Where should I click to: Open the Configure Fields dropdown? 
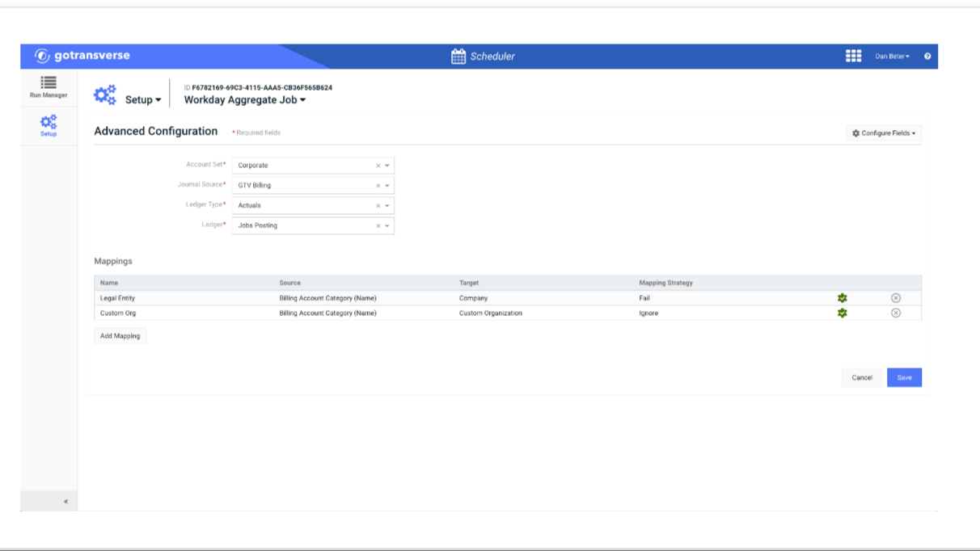[883, 133]
